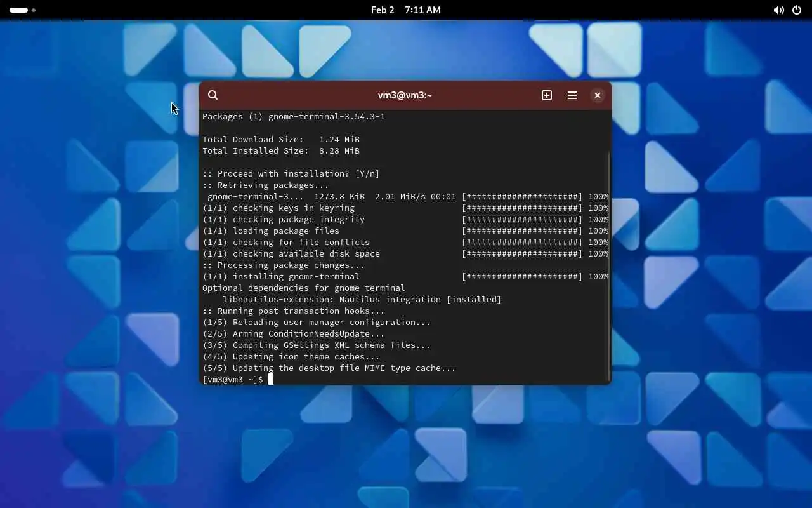Click '(4/5) Updating icon theme caches...'
Screen dimensions: 812x508
click(291, 356)
